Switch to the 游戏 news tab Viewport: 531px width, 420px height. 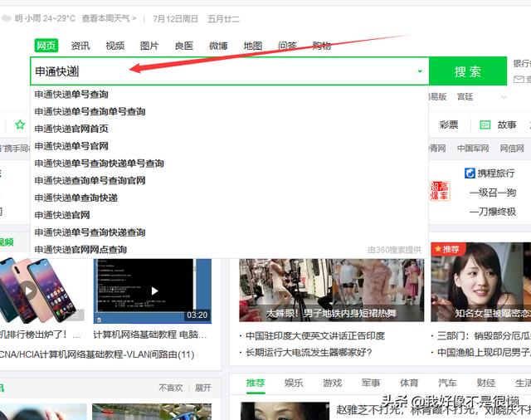(x=332, y=383)
